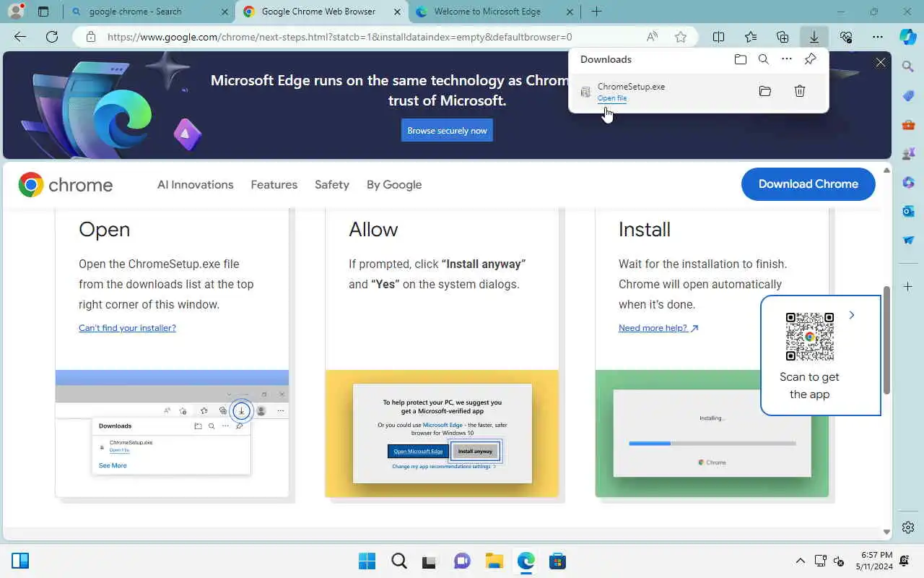
Task: Click the Open step illustration image
Action: tap(172, 433)
